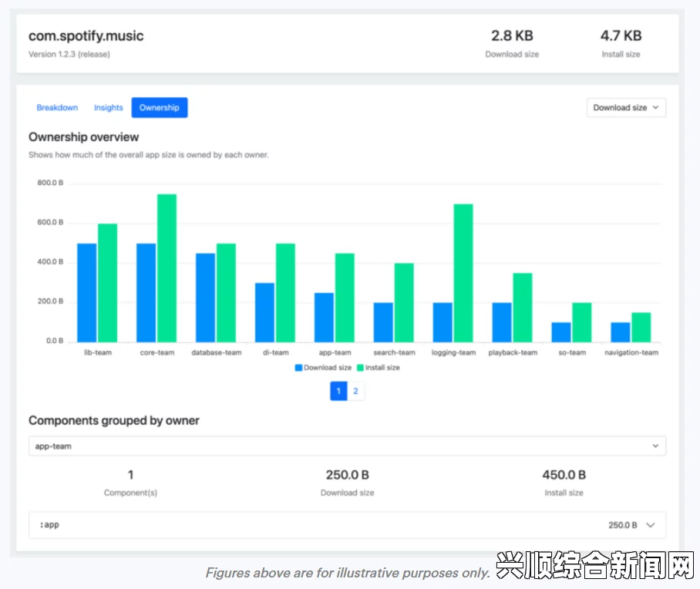Click the 600.0 B axis label
The image size is (700, 589).
50,222
